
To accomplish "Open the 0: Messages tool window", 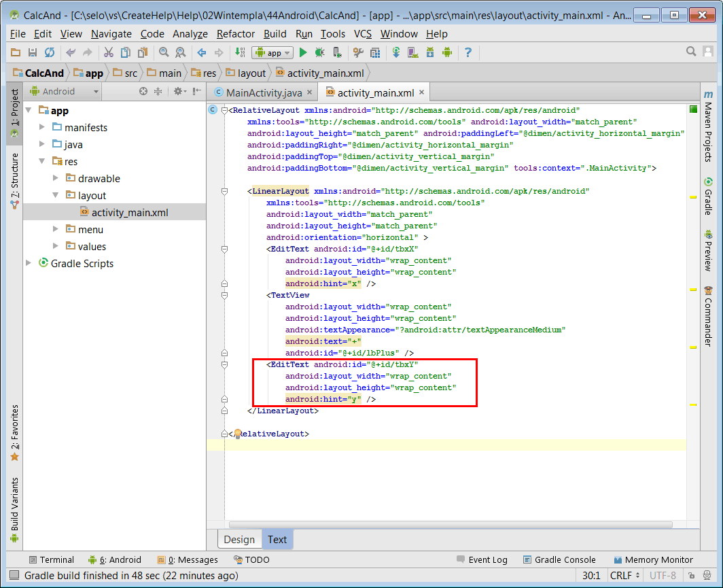I will coord(188,560).
